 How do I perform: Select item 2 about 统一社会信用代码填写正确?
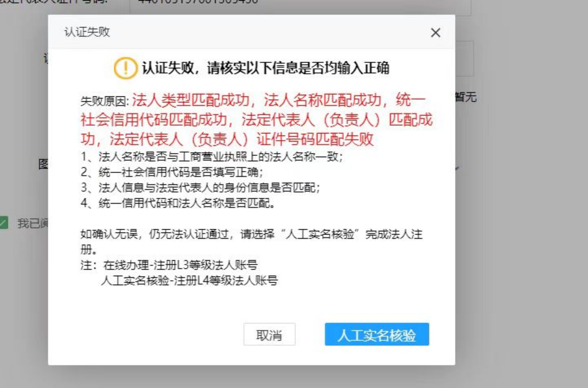click(172, 172)
